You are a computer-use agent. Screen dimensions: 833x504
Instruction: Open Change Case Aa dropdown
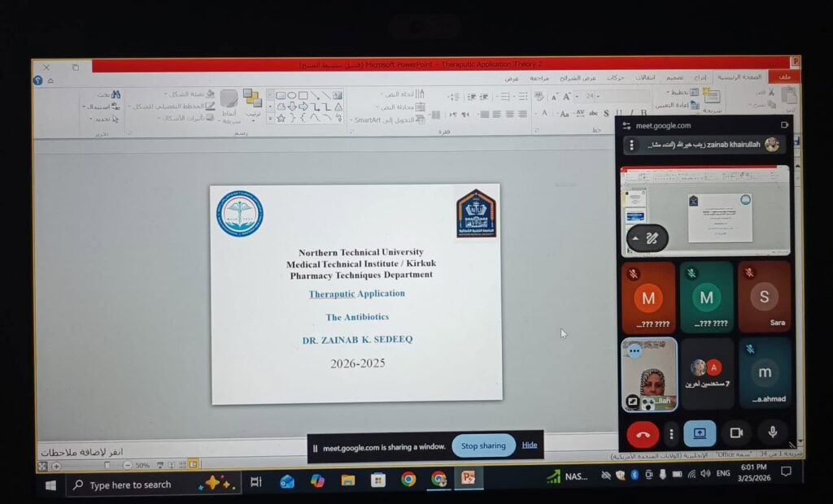[x=564, y=114]
